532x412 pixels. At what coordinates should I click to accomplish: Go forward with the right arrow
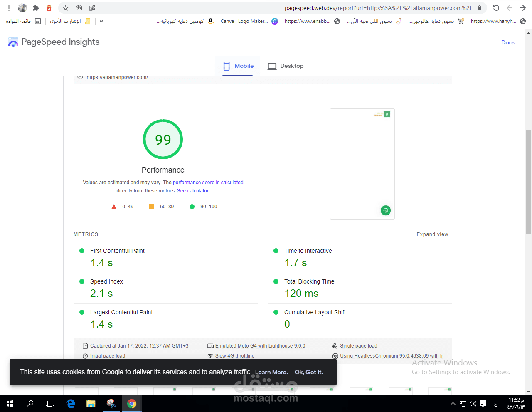click(523, 8)
